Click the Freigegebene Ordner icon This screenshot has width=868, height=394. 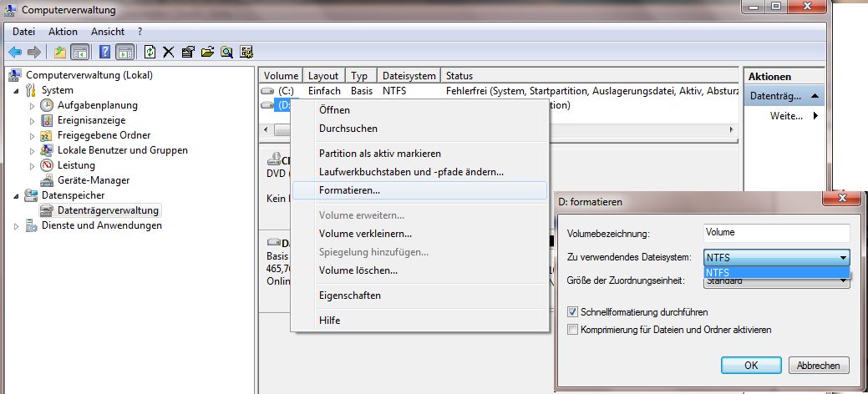[x=47, y=135]
